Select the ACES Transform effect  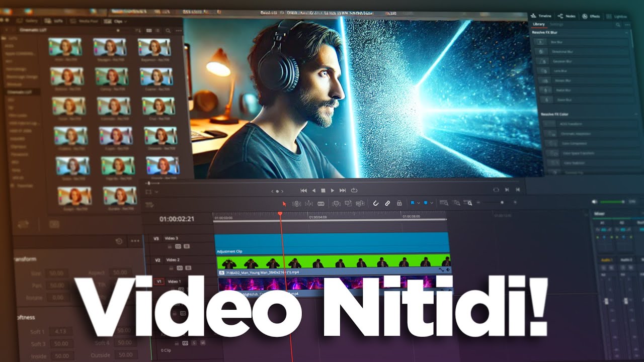(589, 124)
